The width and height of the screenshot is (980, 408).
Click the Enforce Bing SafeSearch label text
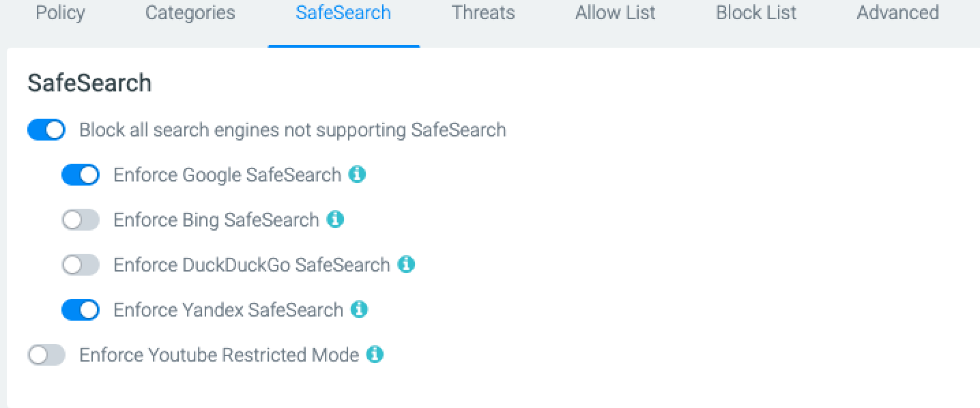216,220
